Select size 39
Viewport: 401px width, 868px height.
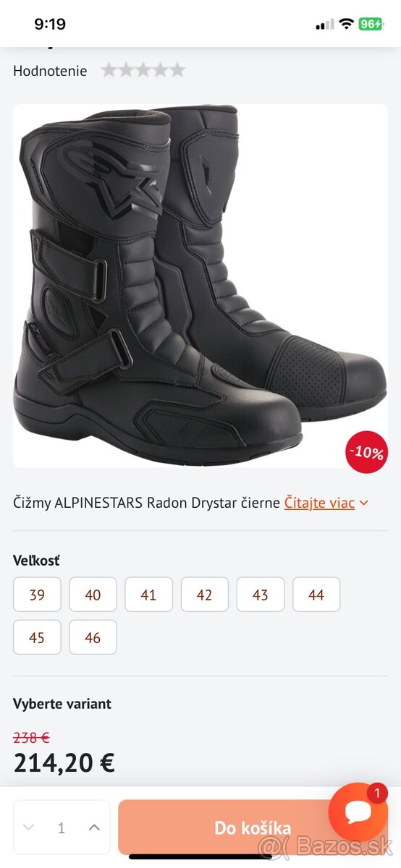click(37, 595)
